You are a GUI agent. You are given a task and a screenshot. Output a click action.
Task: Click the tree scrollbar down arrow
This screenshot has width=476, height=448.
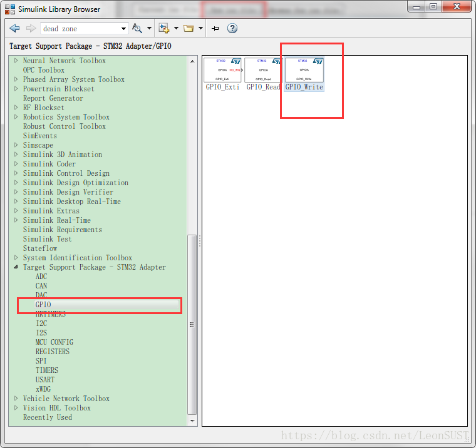pos(192,420)
